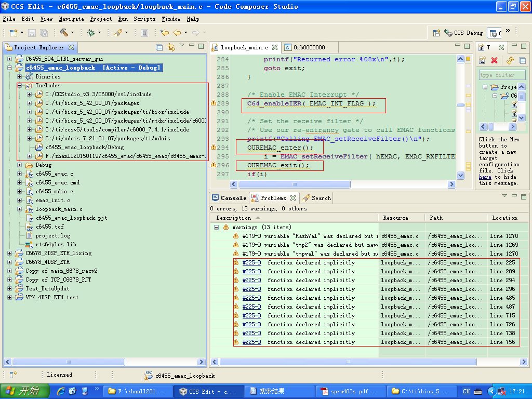Screen dimensions: 532x399
Task: Collapse all in Project Explorer
Action: pyautogui.click(x=159, y=47)
